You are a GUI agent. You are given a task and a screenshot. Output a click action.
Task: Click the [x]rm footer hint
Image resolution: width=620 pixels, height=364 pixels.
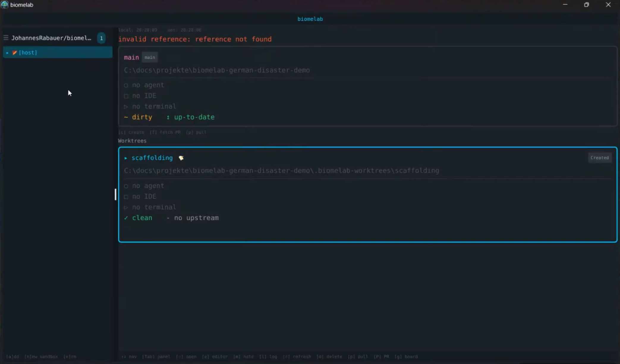click(70, 357)
